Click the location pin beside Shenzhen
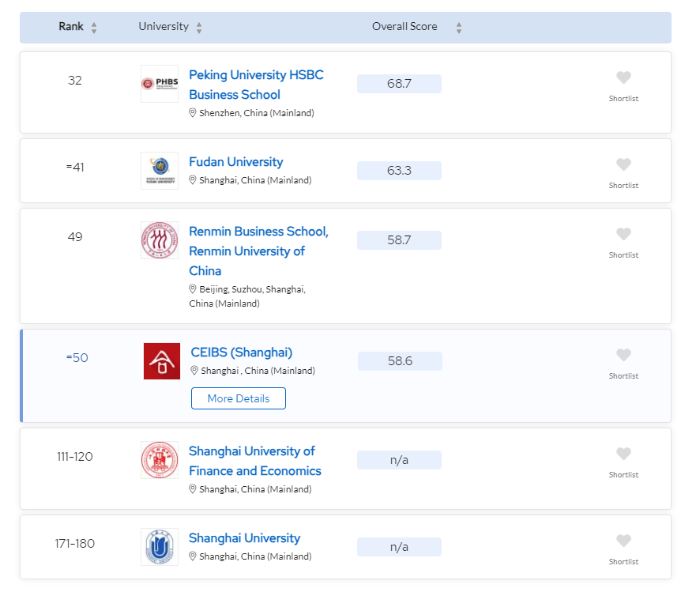The image size is (700, 592). pos(193,112)
